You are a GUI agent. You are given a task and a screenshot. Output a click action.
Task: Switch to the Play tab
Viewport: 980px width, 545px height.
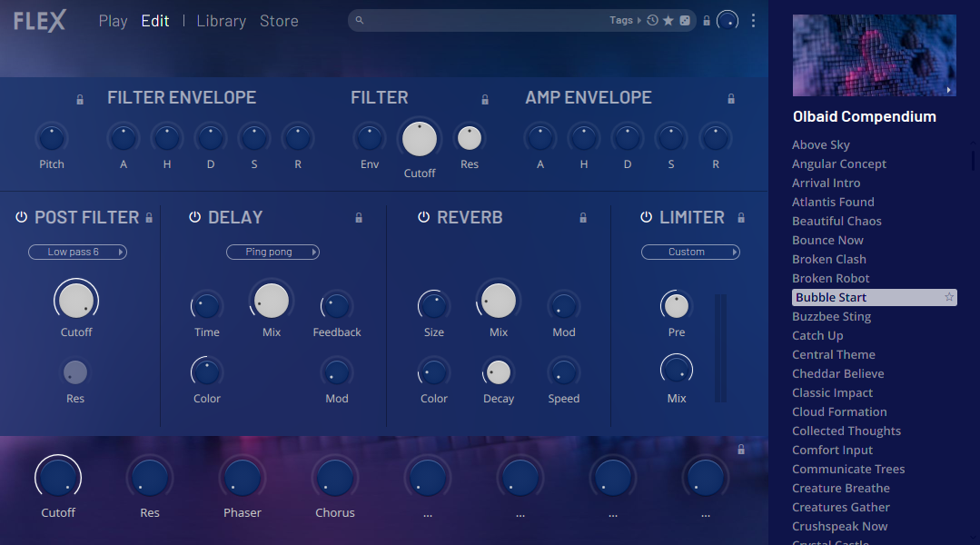click(x=114, y=21)
